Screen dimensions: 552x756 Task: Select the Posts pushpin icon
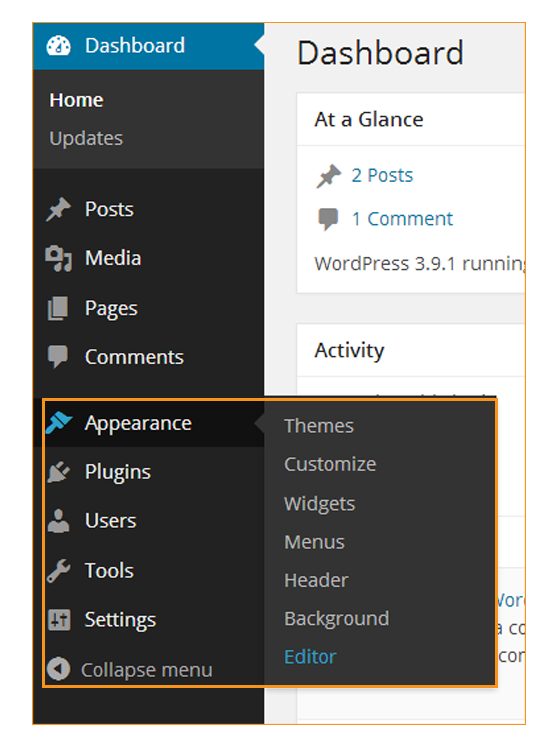coord(58,209)
